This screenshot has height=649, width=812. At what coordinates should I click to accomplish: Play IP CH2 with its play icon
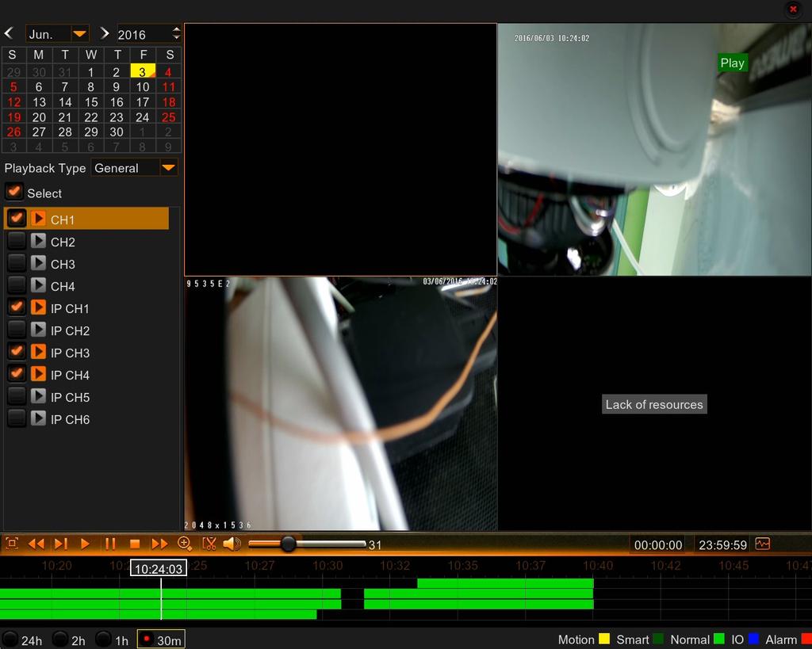coord(38,330)
